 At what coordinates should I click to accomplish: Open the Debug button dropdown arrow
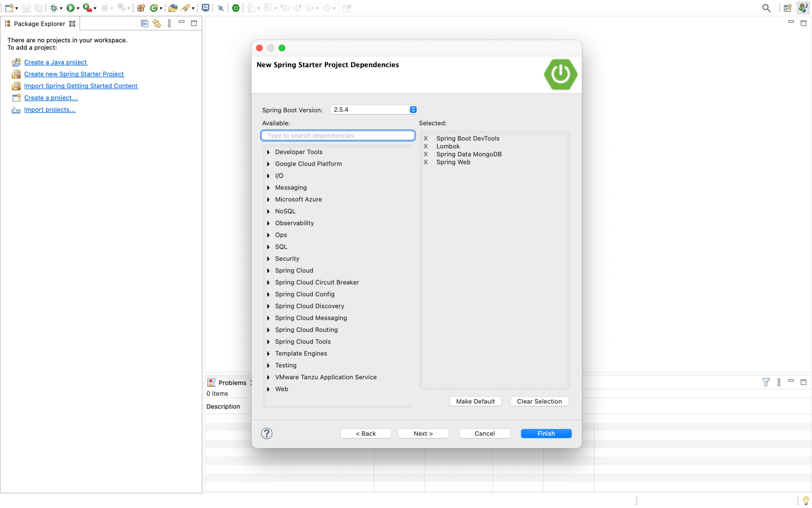(61, 8)
